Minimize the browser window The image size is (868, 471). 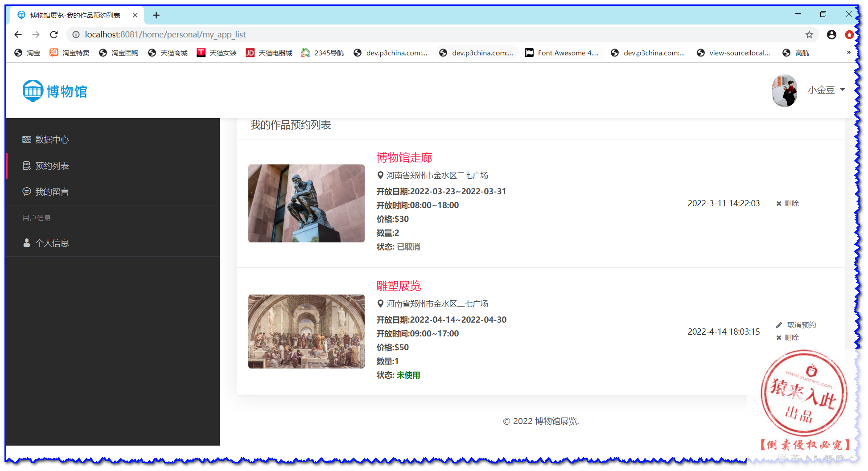[798, 14]
